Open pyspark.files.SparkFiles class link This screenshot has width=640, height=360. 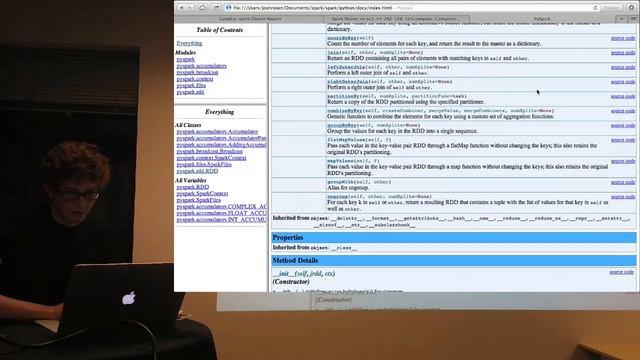click(204, 164)
